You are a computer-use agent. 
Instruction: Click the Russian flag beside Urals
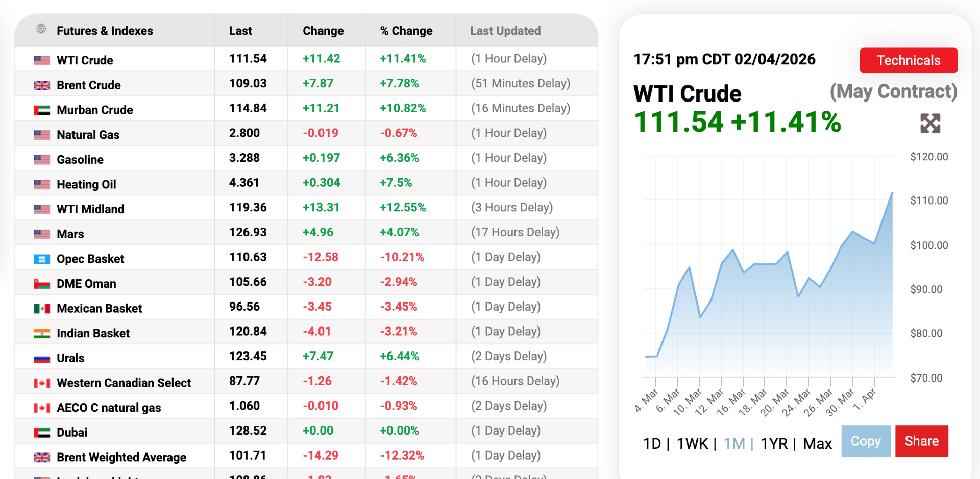pyautogui.click(x=42, y=359)
